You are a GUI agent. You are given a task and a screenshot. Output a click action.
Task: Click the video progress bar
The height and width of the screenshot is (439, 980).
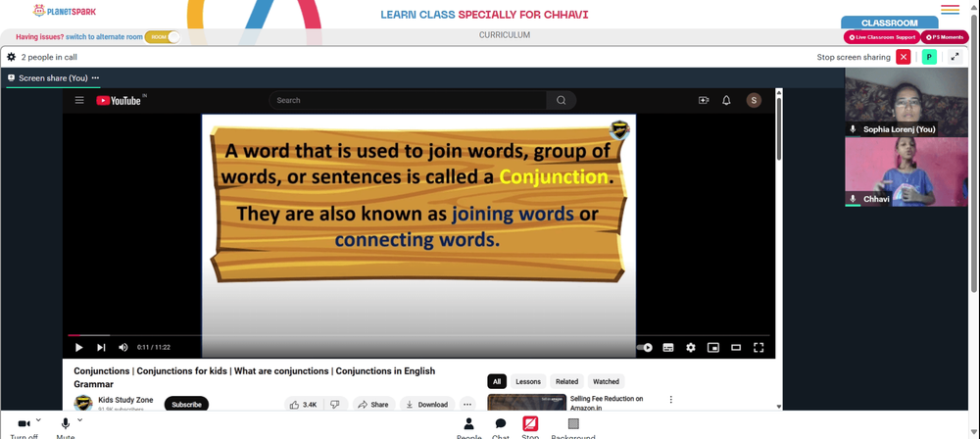[418, 336]
